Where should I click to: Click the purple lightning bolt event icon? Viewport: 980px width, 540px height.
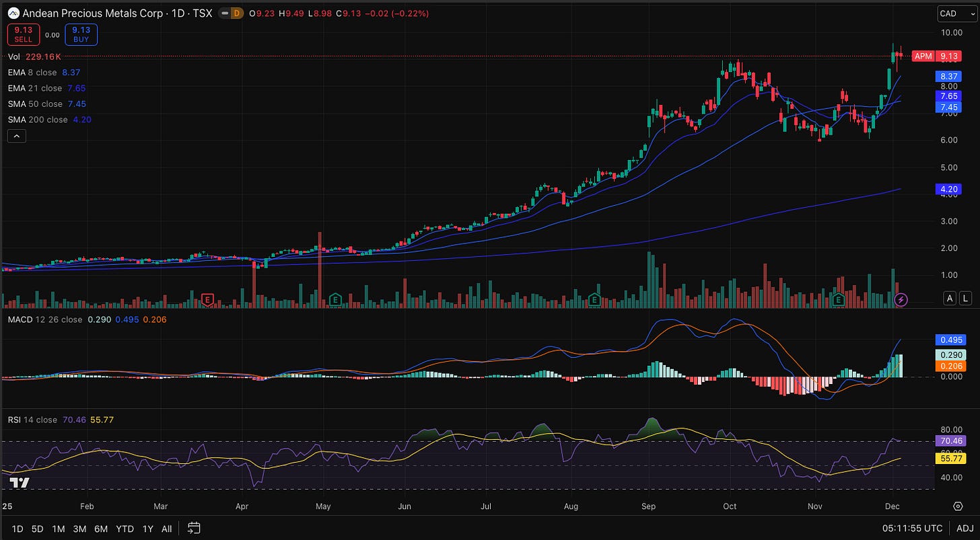pos(902,299)
